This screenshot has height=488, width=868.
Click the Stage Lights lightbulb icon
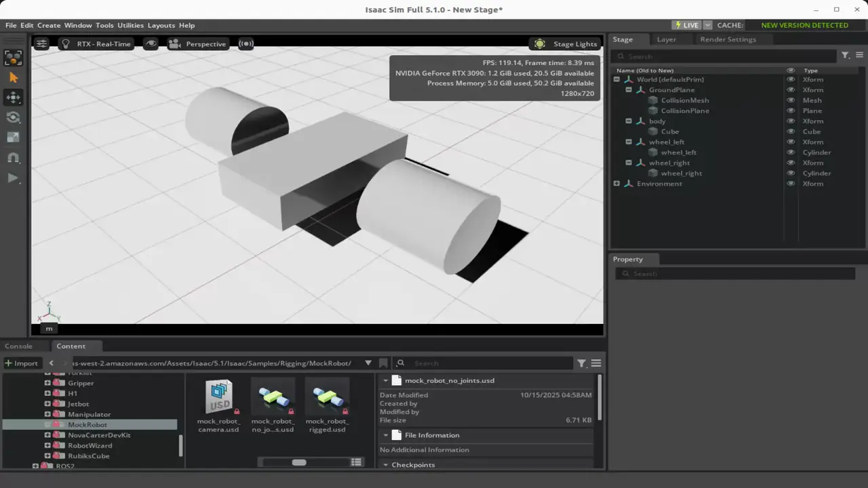[x=539, y=43]
